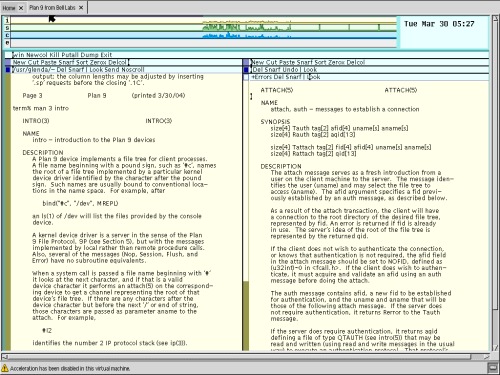Close the Home tab
The width and height of the screenshot is (500, 375).
[x=21, y=8]
